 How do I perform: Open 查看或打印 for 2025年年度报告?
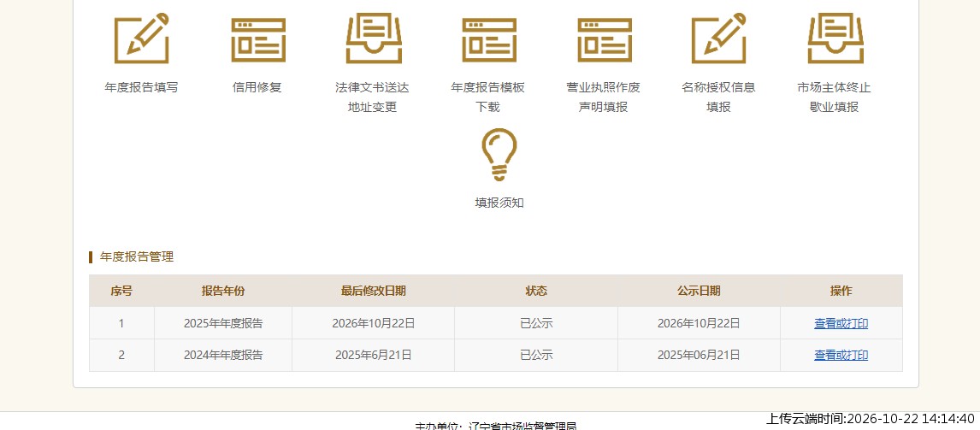click(x=841, y=324)
